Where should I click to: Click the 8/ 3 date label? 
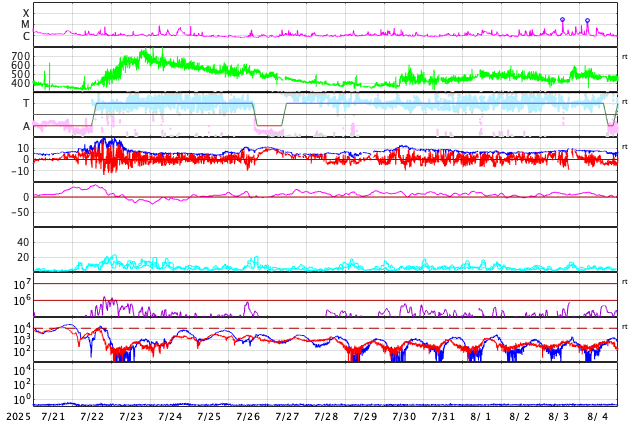(558, 417)
